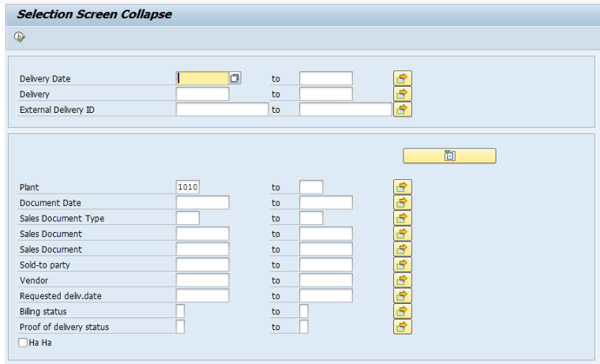
Task: Click the Delivery from input field
Action: [x=202, y=94]
